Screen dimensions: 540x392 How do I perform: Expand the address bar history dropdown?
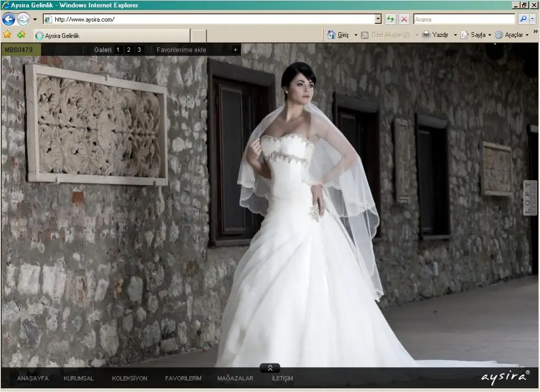click(378, 20)
